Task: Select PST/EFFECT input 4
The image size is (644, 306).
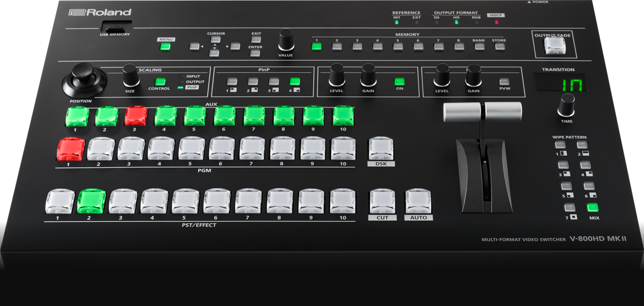Action: click(x=154, y=201)
